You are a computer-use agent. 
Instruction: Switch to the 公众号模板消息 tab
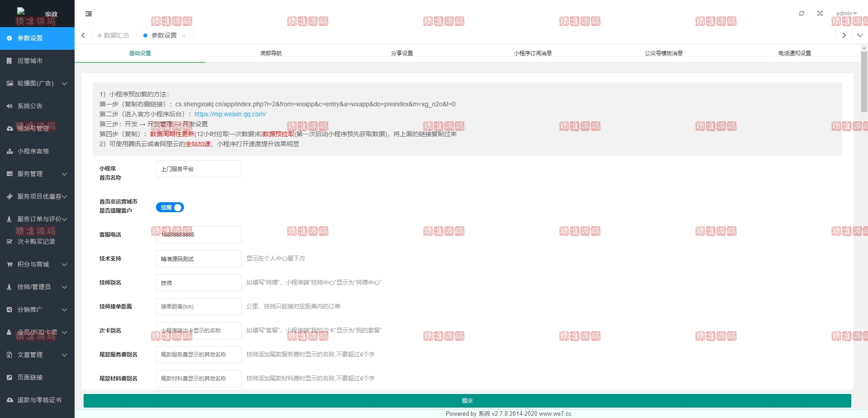[664, 53]
